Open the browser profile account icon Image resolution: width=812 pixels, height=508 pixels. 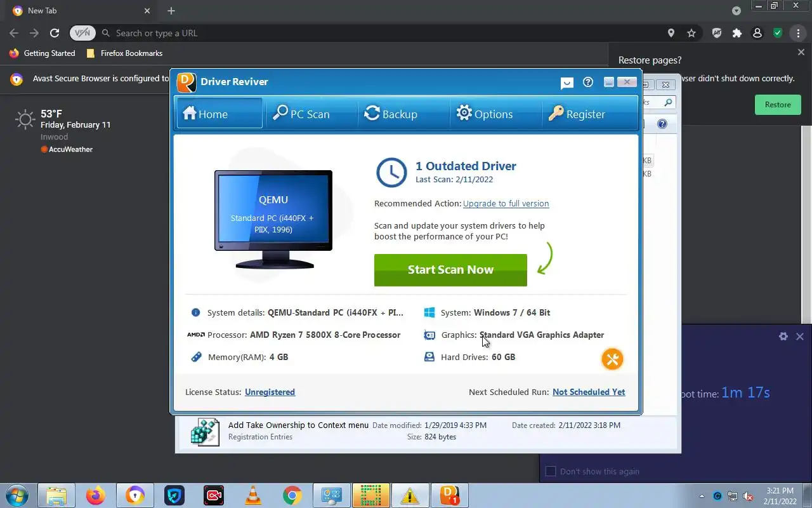pyautogui.click(x=757, y=33)
